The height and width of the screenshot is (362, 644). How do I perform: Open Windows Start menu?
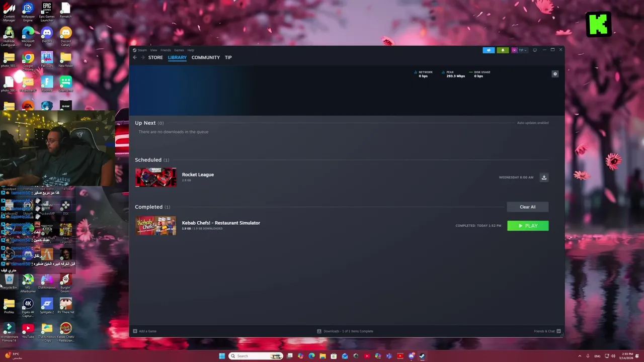coord(221,356)
